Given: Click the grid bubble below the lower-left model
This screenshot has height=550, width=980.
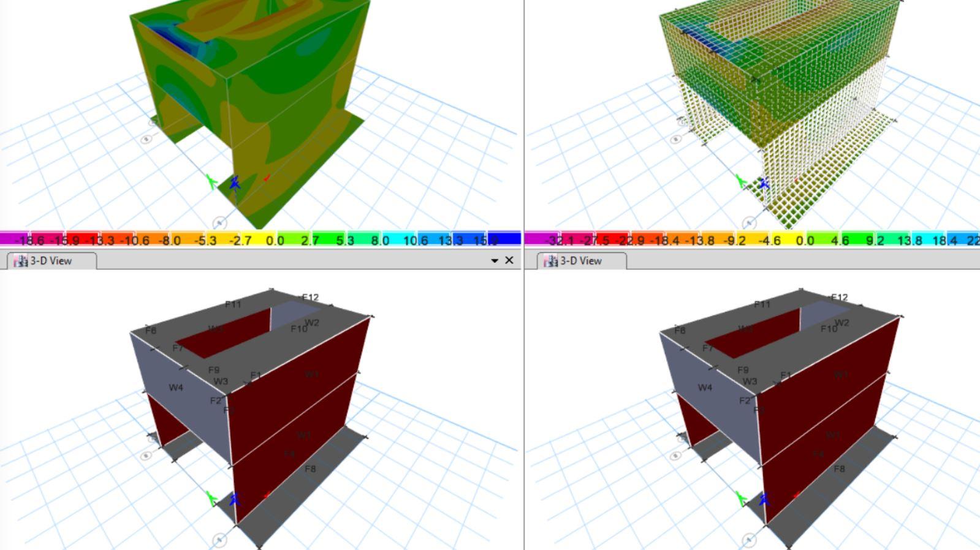Looking at the screenshot, I should (219, 540).
